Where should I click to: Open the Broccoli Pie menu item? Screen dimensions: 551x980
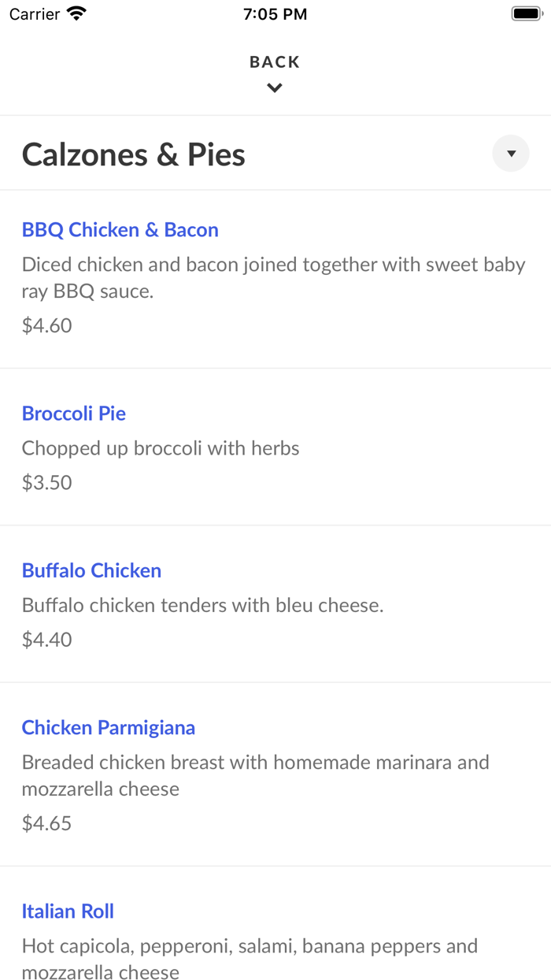(x=73, y=413)
